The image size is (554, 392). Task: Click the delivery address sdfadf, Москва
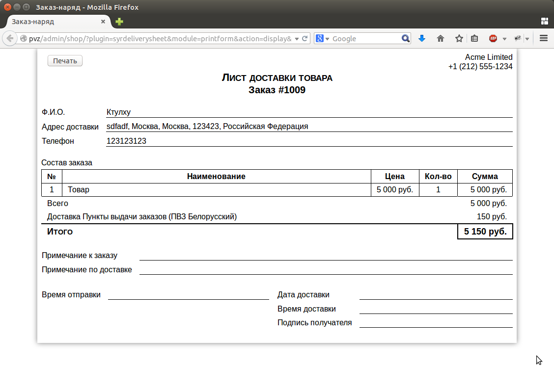(x=207, y=126)
